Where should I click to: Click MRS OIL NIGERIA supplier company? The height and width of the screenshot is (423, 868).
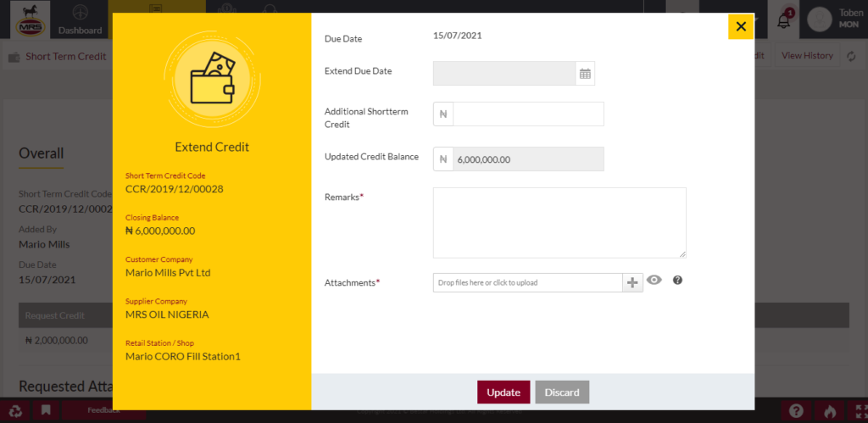pos(167,314)
